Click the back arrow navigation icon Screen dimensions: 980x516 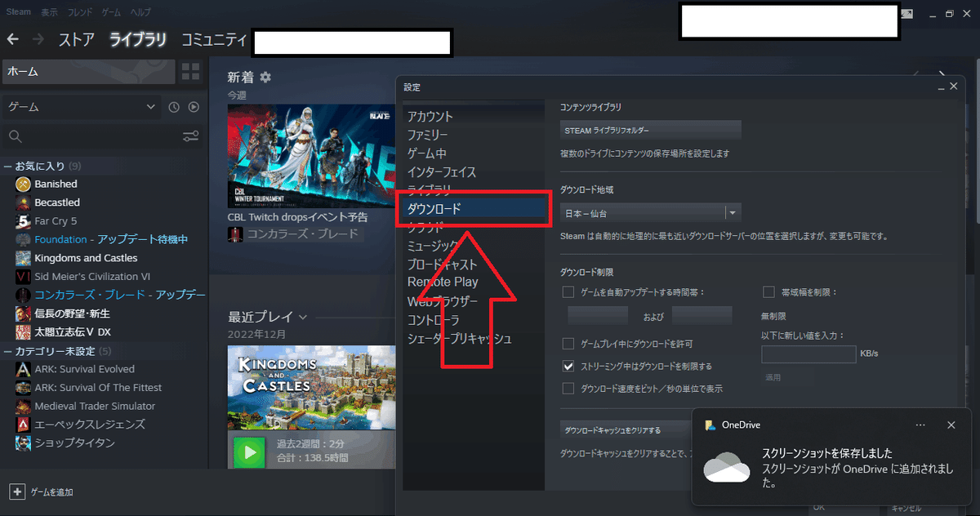[x=13, y=39]
